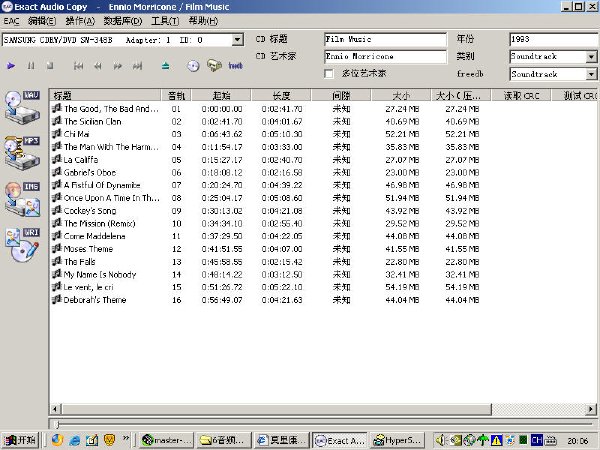
Task: Click the WRI write CD sidebar icon
Action: point(22,245)
